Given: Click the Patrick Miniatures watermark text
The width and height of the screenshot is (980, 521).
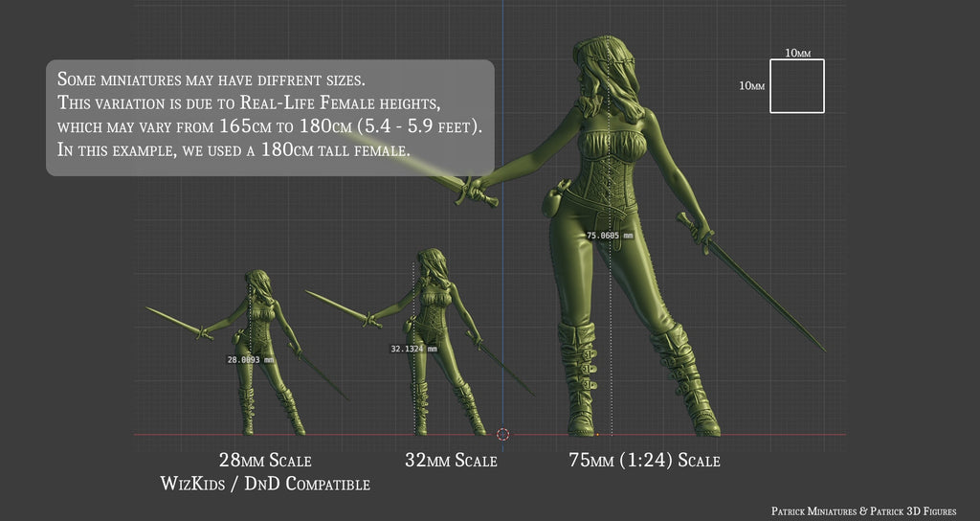Looking at the screenshot, I should click(863, 511).
